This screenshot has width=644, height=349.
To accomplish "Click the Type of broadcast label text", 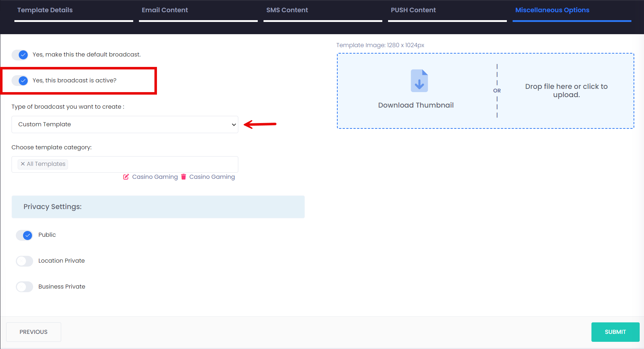I will click(x=68, y=106).
